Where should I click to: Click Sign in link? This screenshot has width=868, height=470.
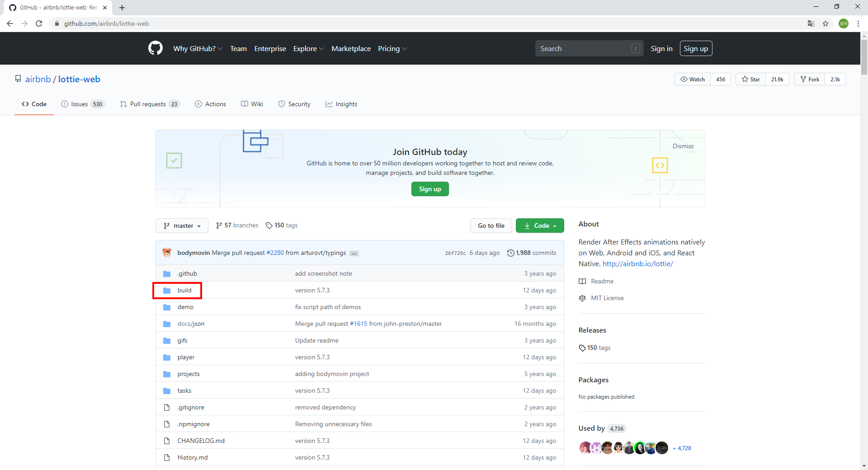click(661, 48)
